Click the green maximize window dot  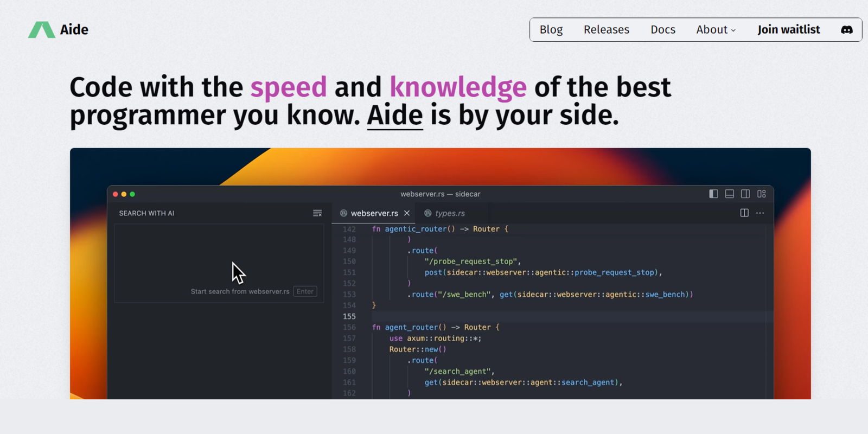point(132,194)
